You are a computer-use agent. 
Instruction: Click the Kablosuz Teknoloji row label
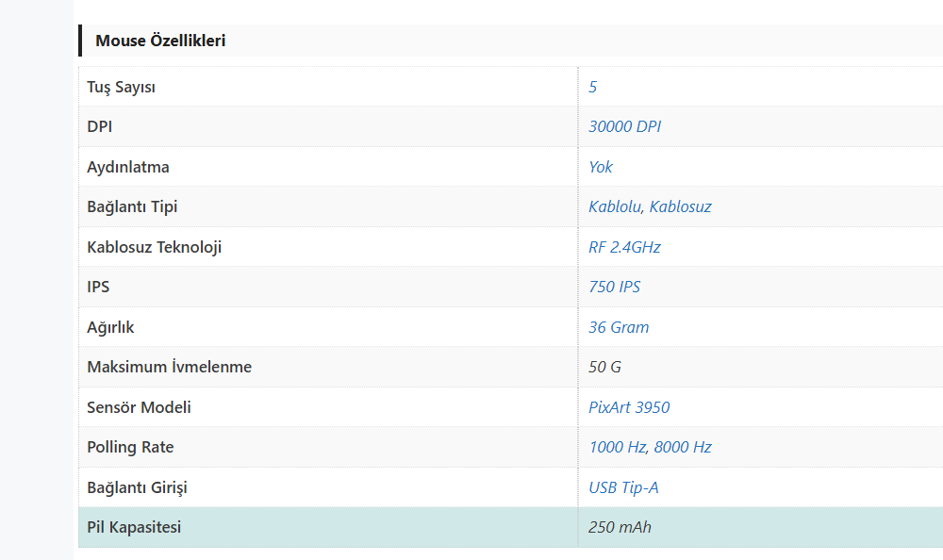coord(154,247)
